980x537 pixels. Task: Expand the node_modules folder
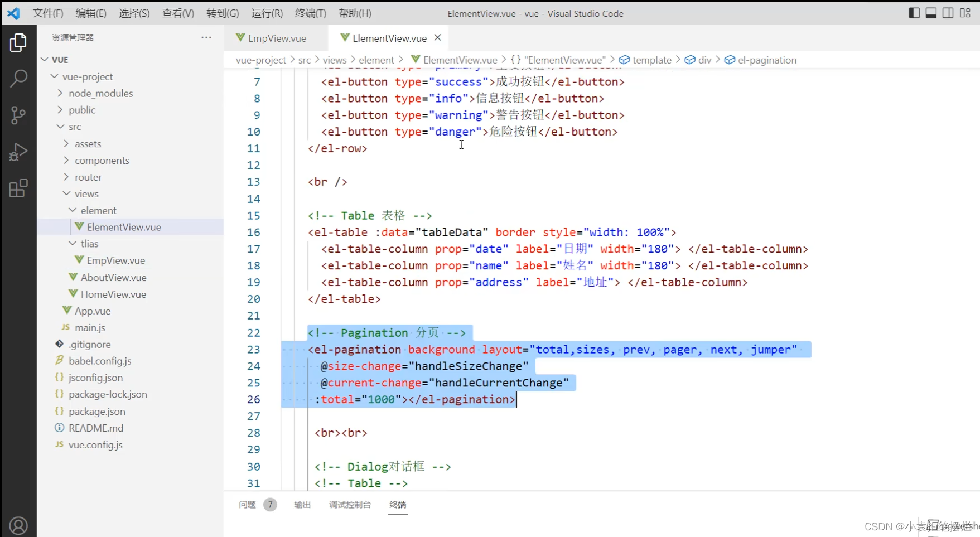point(131,93)
